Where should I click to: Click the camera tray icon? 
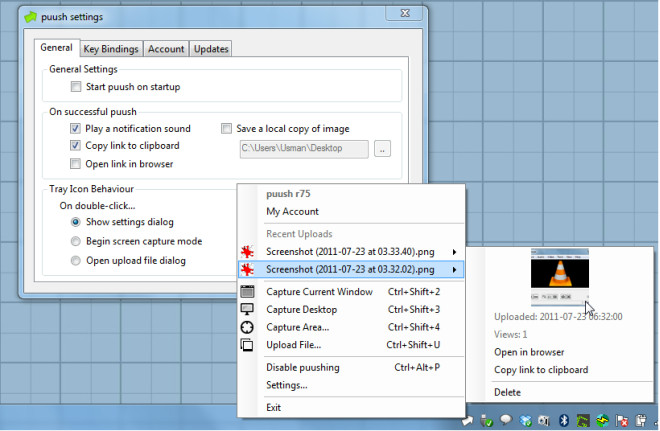coord(544,420)
